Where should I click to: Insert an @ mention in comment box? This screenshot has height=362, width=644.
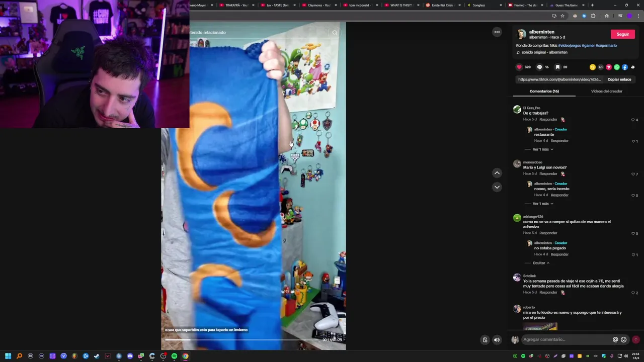click(615, 339)
